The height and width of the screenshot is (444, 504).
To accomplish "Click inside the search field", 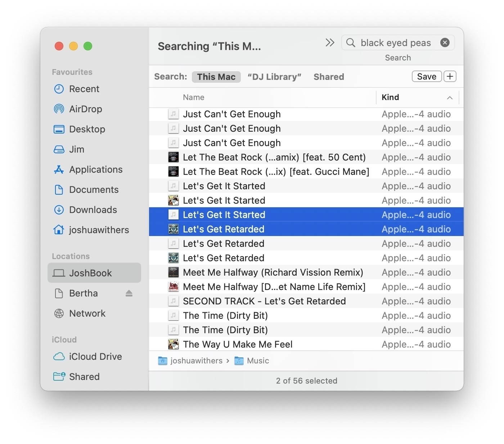I will (395, 43).
